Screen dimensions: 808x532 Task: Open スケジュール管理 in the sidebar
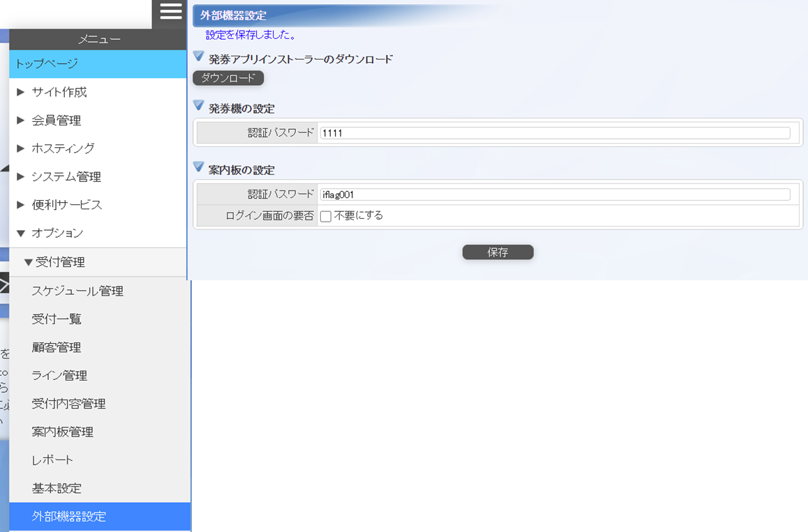77,291
